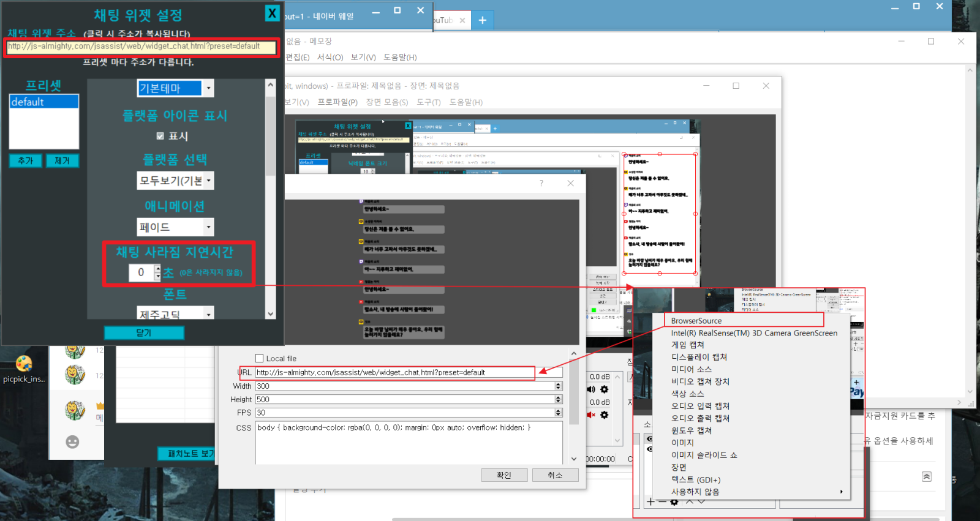The image size is (980, 521).
Task: Click the smiley emoticon icon in the chat window
Action: (x=72, y=441)
